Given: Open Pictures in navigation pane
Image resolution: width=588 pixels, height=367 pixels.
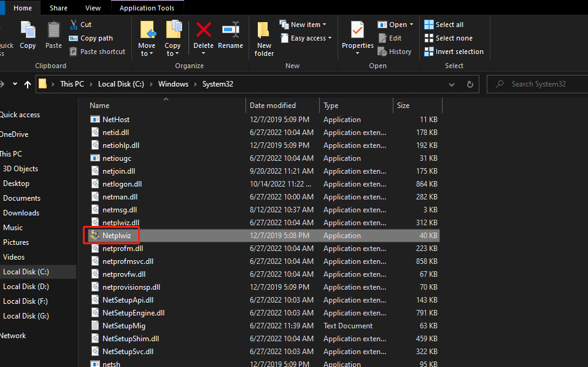Looking at the screenshot, I should [16, 242].
